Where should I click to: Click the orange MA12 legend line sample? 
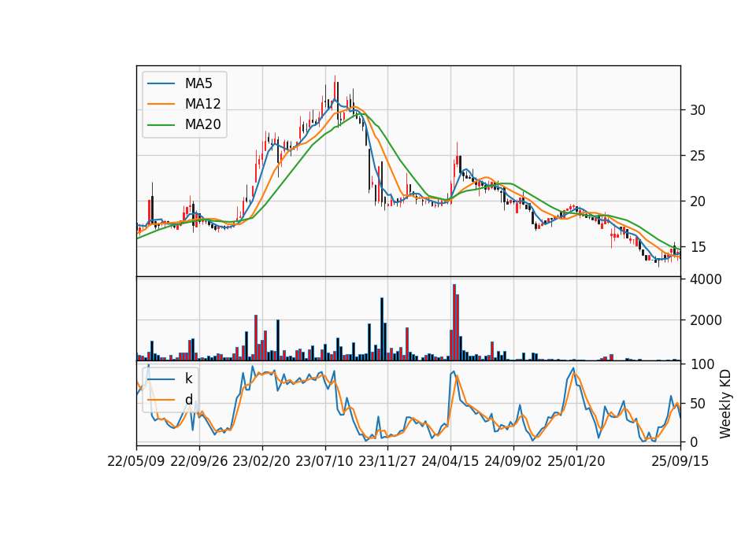[161, 104]
